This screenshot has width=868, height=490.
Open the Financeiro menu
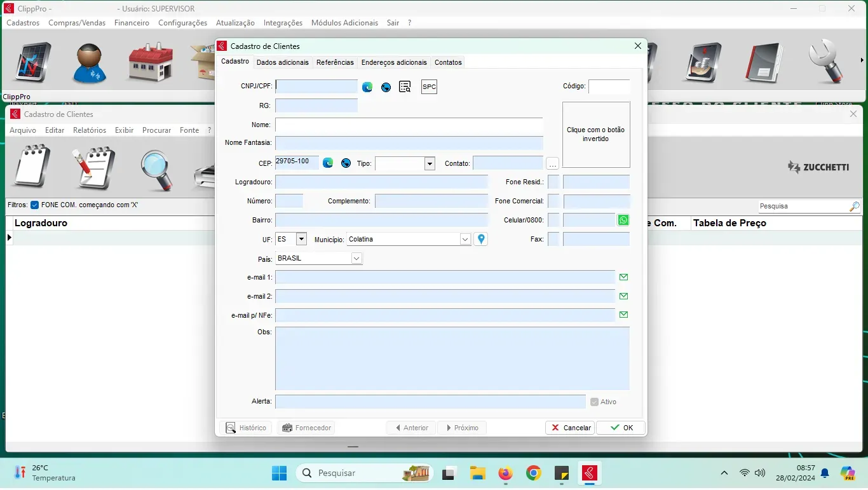click(132, 23)
